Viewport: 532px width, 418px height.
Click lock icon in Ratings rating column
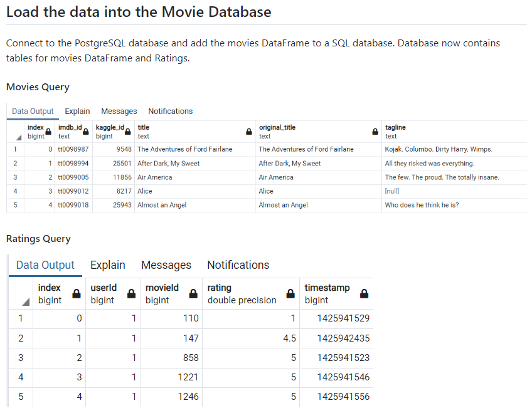coord(290,294)
